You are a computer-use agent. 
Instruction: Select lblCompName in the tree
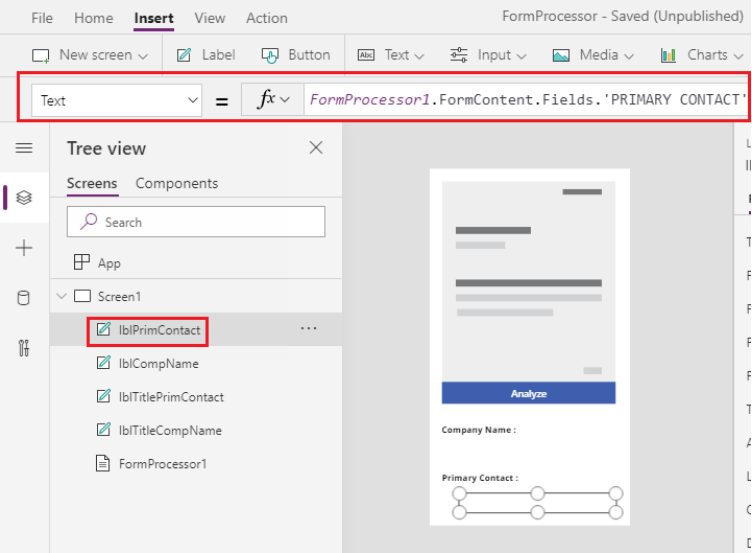click(x=159, y=364)
